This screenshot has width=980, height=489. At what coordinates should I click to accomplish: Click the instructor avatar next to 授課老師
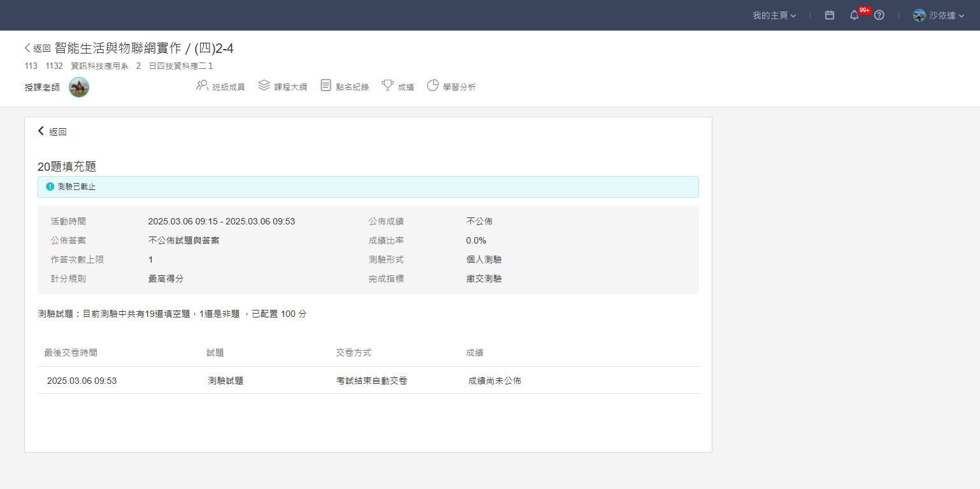pos(79,87)
